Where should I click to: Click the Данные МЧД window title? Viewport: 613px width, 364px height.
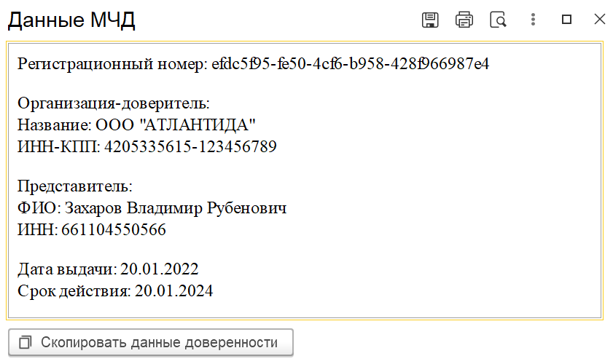71,20
